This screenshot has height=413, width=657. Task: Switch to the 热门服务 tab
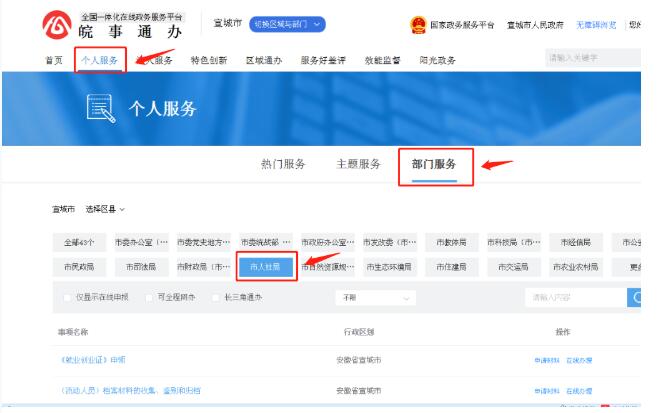pyautogui.click(x=283, y=164)
